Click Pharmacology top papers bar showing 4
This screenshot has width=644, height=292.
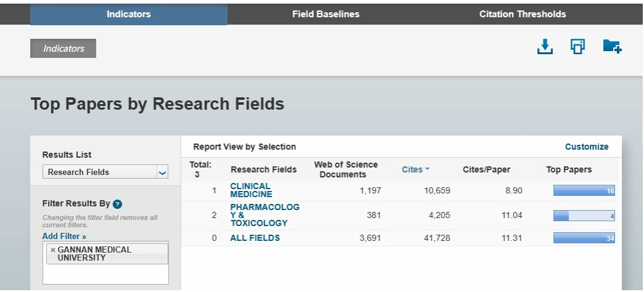[584, 216]
